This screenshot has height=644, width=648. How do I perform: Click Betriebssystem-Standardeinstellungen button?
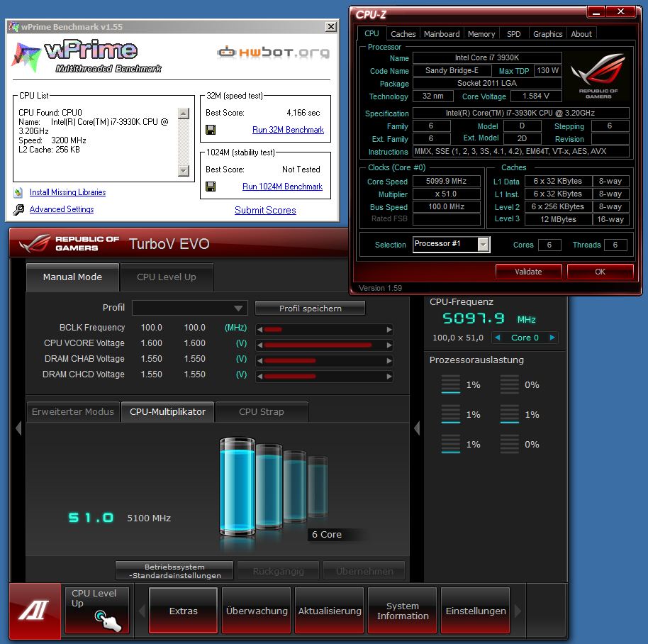[174, 571]
